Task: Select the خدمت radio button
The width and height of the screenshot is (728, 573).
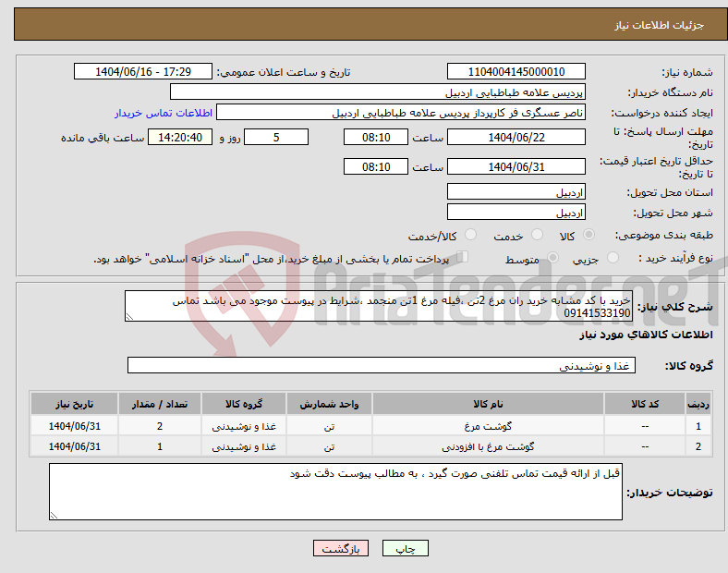Action: 537,235
